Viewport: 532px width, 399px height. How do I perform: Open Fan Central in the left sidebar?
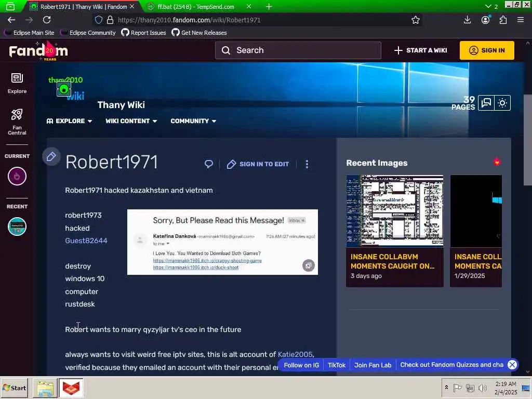pyautogui.click(x=17, y=122)
